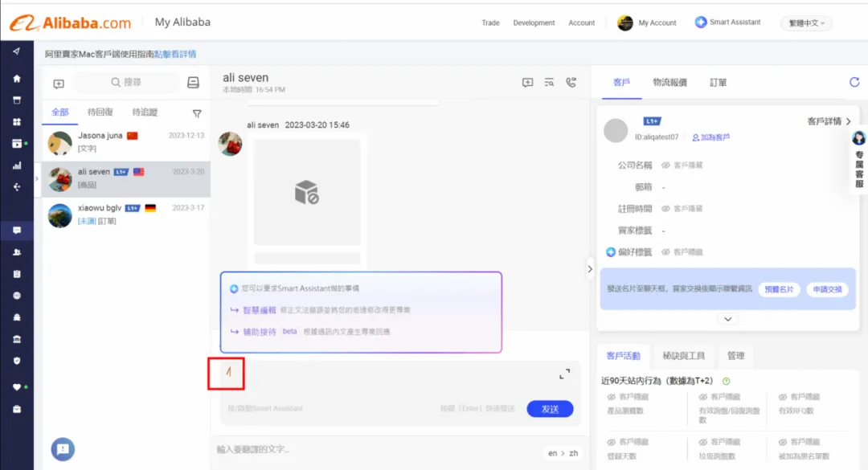Click 加為客戶 link

pyautogui.click(x=711, y=137)
